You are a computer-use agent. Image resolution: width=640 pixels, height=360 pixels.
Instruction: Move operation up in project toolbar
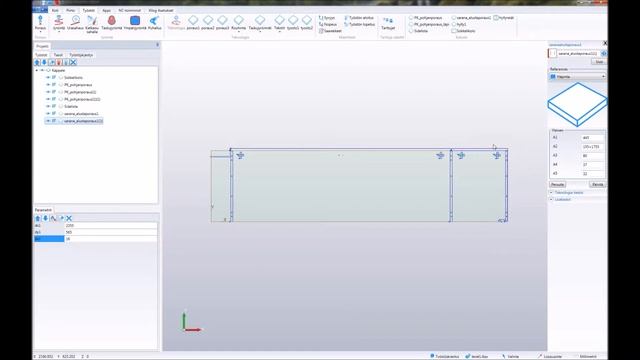pos(37,62)
